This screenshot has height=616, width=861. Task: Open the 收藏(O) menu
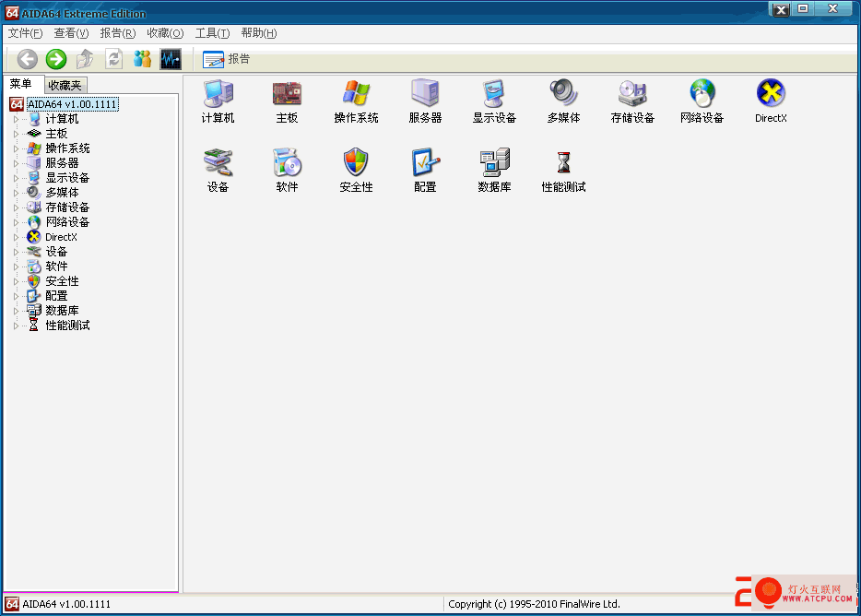165,33
